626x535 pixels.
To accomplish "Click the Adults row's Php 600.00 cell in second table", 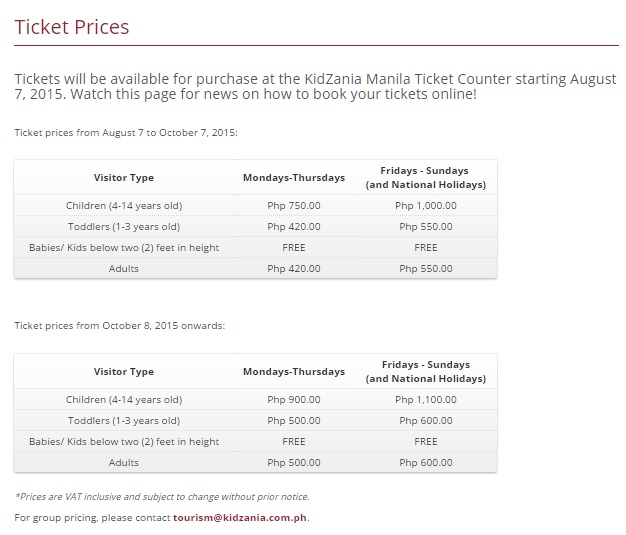I will pyautogui.click(x=426, y=462).
